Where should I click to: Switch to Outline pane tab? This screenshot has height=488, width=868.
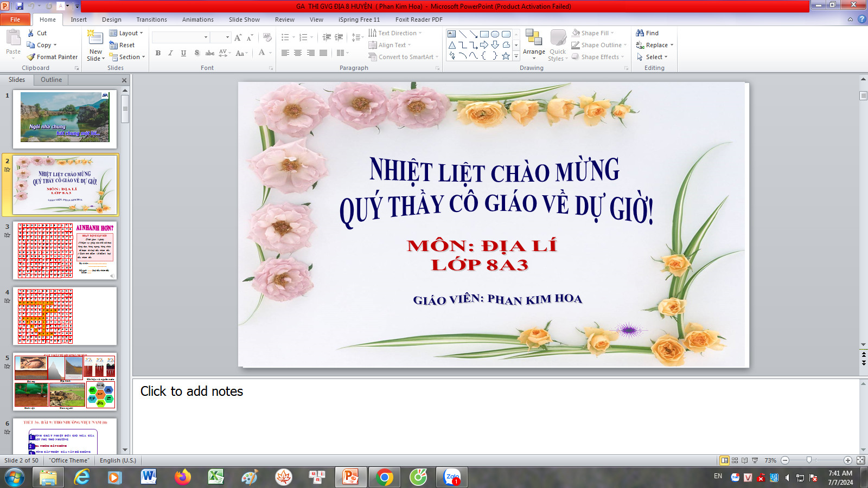(51, 80)
